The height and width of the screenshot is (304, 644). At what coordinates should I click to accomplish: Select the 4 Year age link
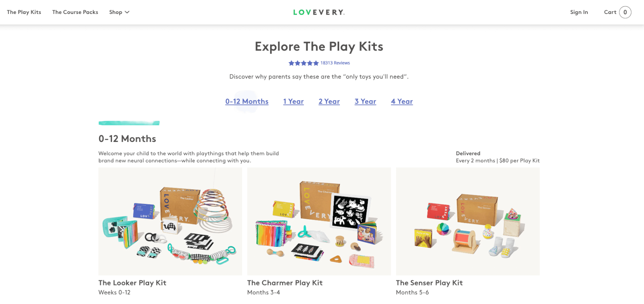pos(402,102)
